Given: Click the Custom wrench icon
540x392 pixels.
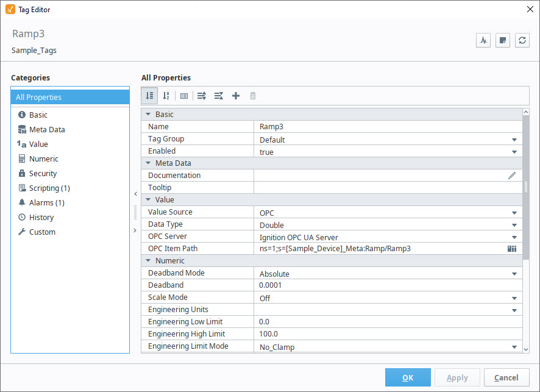Looking at the screenshot, I should (22, 232).
